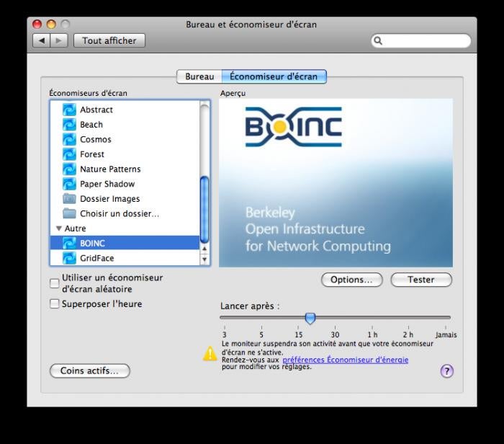This screenshot has height=444, width=504.
Task: Click the Forest screensaver icon
Action: click(69, 154)
